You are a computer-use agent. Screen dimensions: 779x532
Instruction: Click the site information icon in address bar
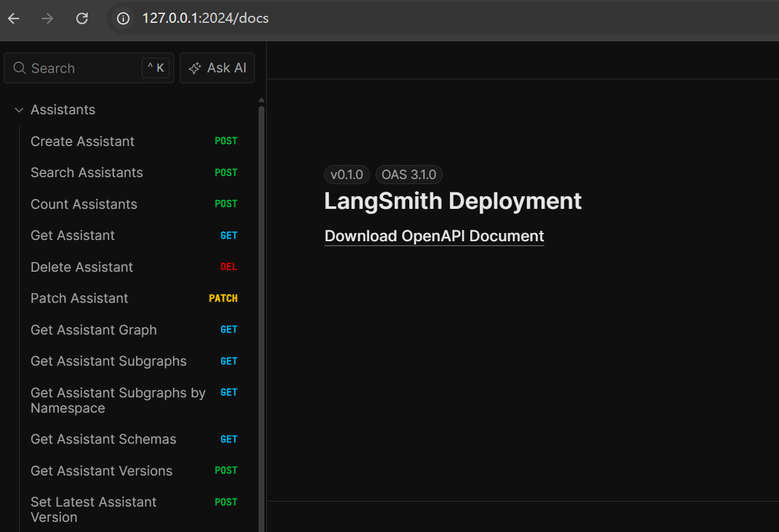tap(123, 18)
